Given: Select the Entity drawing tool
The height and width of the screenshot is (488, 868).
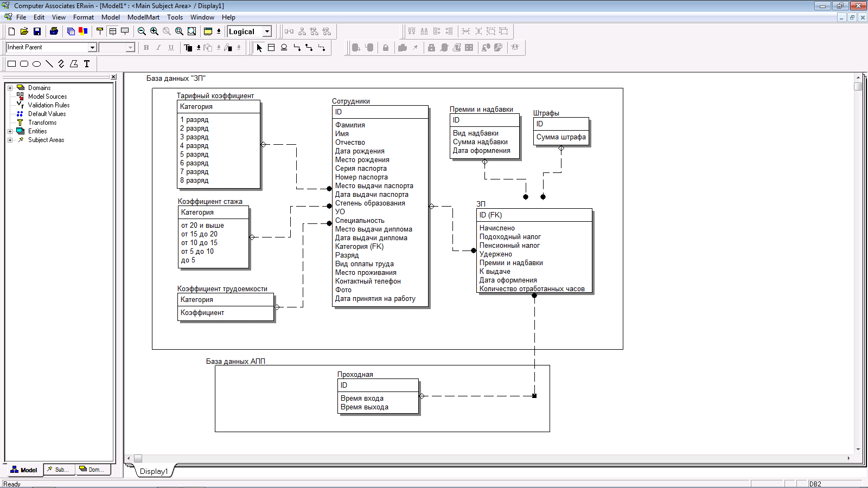Looking at the screenshot, I should point(271,48).
